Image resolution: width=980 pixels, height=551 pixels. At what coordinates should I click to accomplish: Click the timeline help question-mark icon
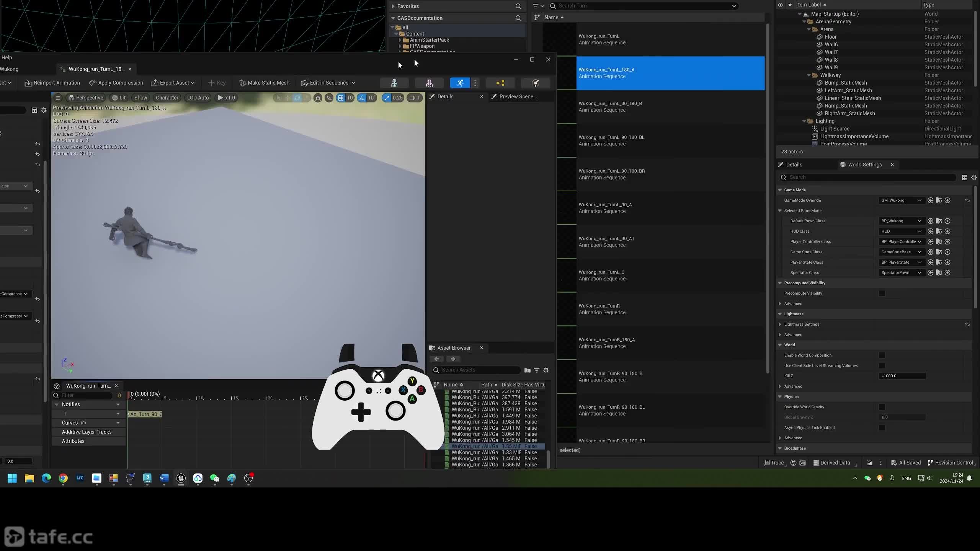57,386
